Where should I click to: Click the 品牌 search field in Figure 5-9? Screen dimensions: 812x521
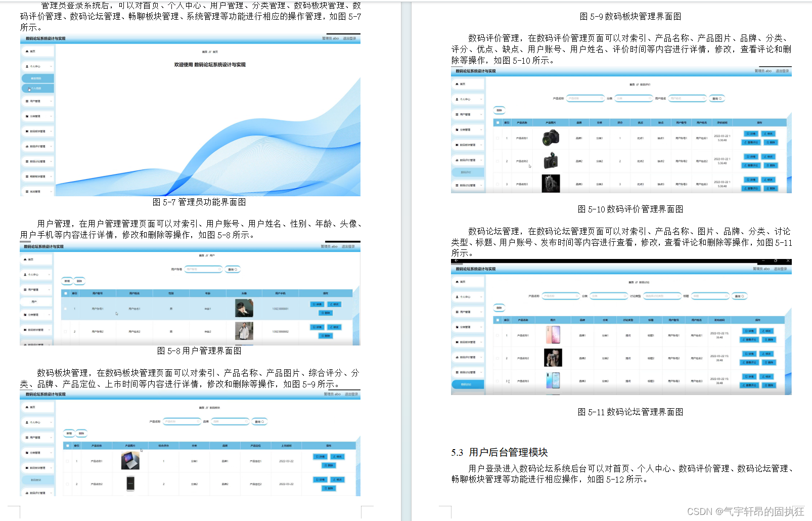(x=230, y=421)
